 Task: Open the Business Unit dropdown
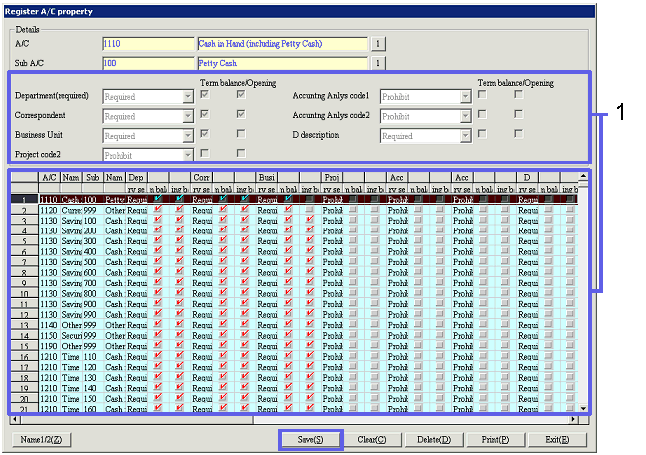(188, 136)
